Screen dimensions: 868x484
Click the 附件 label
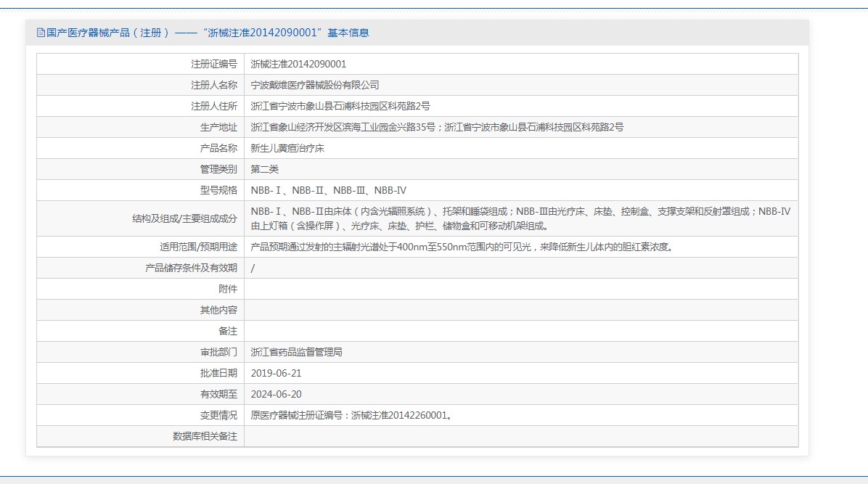(x=228, y=289)
